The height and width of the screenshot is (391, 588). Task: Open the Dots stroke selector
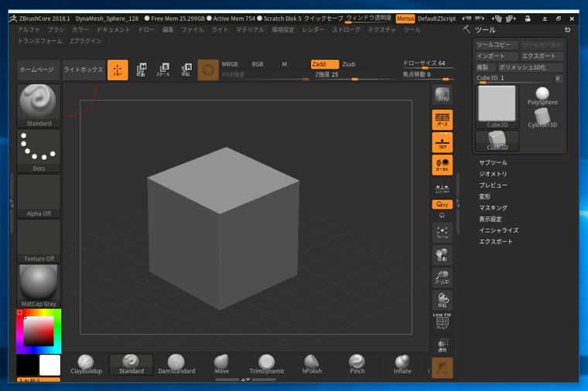(x=39, y=151)
